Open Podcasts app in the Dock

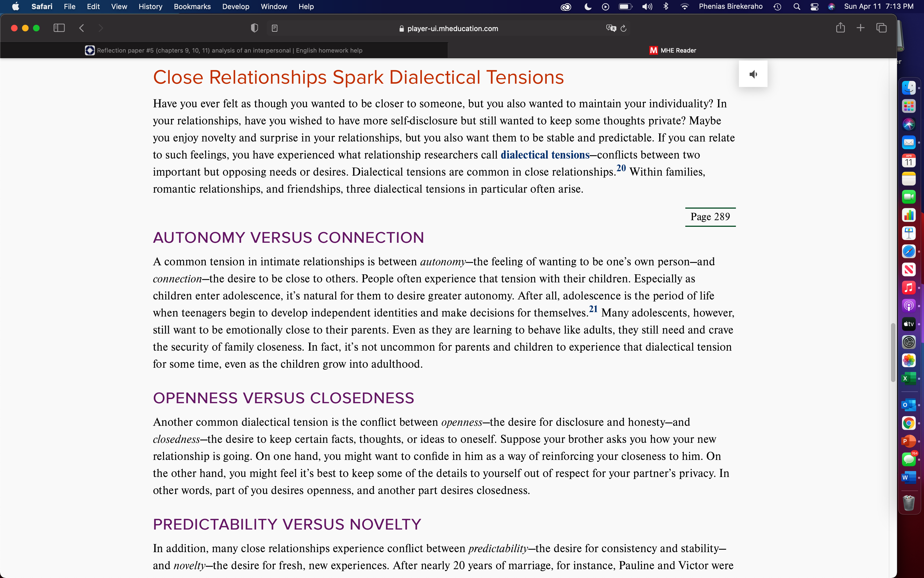pyautogui.click(x=909, y=306)
